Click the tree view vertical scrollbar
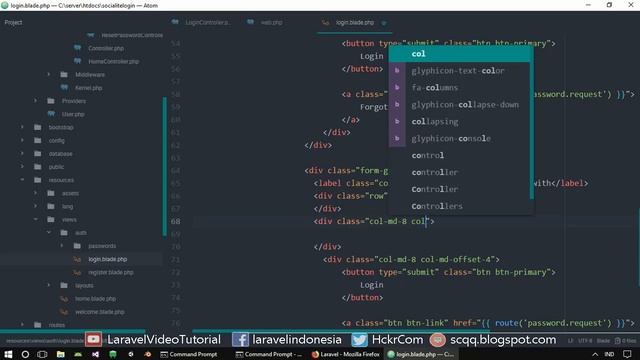640x360 pixels. tap(164, 166)
